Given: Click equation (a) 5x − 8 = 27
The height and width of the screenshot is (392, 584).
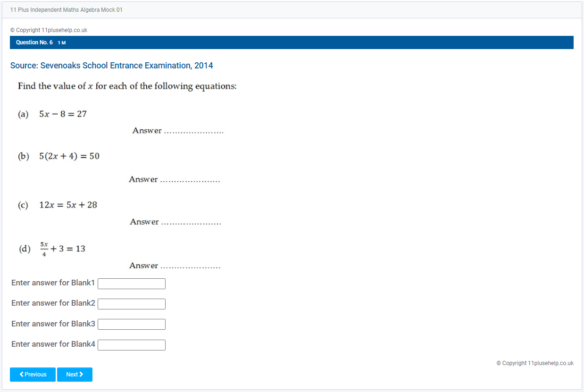Looking at the screenshot, I should (x=63, y=114).
